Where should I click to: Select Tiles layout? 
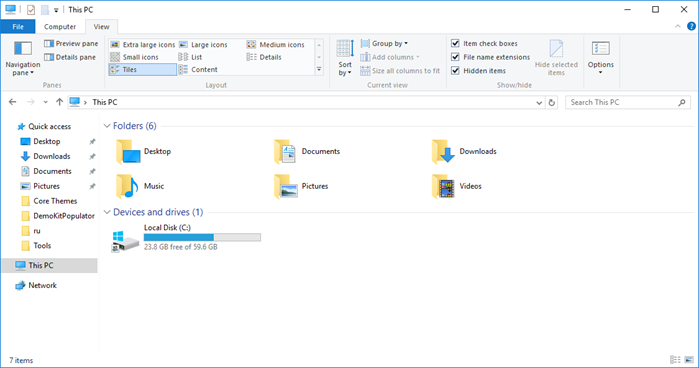point(142,70)
